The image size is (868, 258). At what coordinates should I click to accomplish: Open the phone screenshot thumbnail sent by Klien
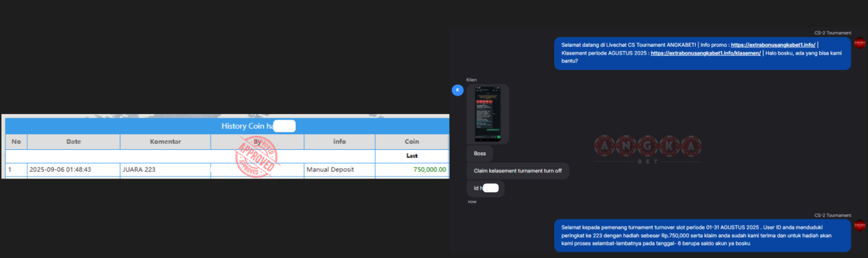[x=488, y=114]
